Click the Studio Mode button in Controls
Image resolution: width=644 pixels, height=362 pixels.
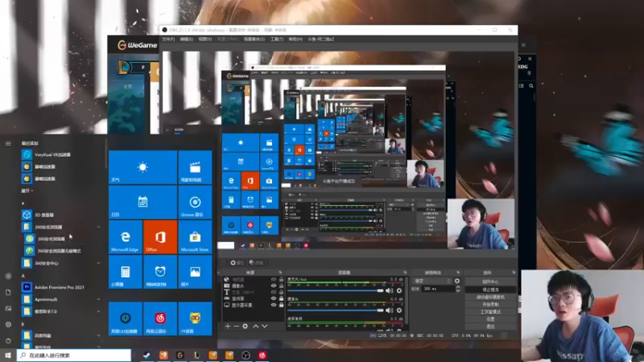[490, 311]
